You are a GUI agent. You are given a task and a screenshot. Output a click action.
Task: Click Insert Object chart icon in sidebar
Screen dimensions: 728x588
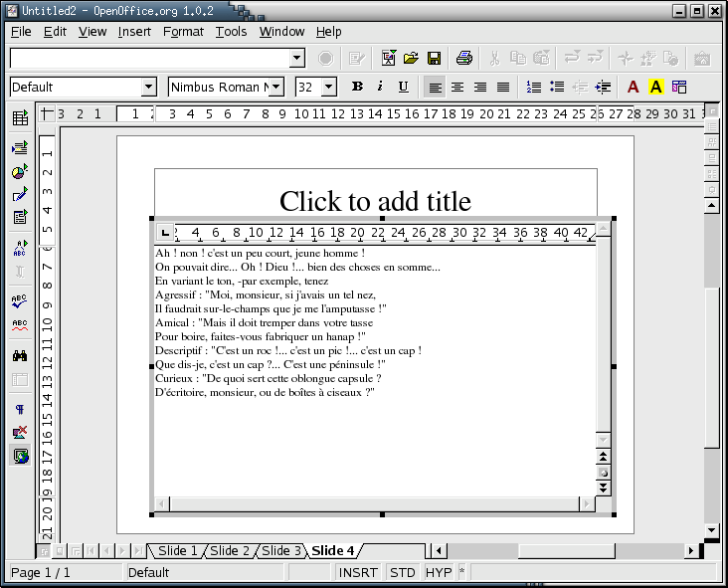[20, 171]
